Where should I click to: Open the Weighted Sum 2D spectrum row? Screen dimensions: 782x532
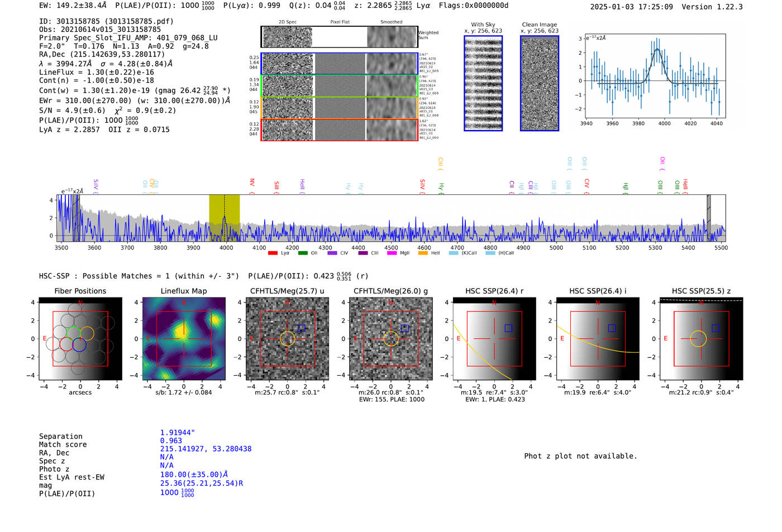[340, 37]
